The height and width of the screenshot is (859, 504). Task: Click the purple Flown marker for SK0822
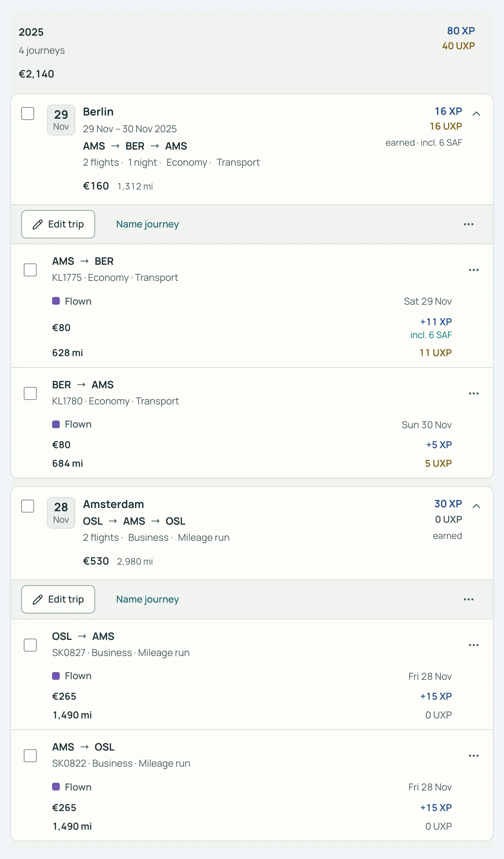[56, 787]
